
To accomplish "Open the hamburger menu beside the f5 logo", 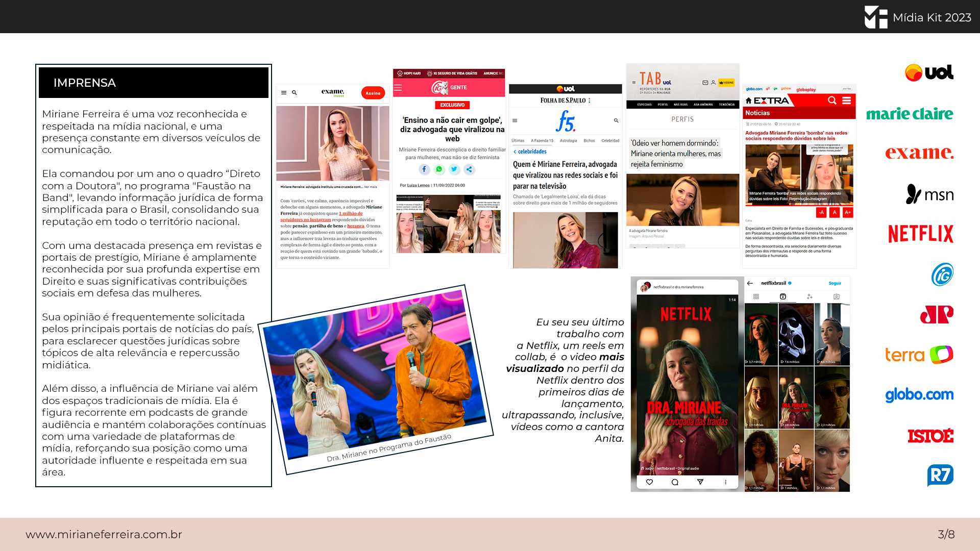I will (515, 121).
